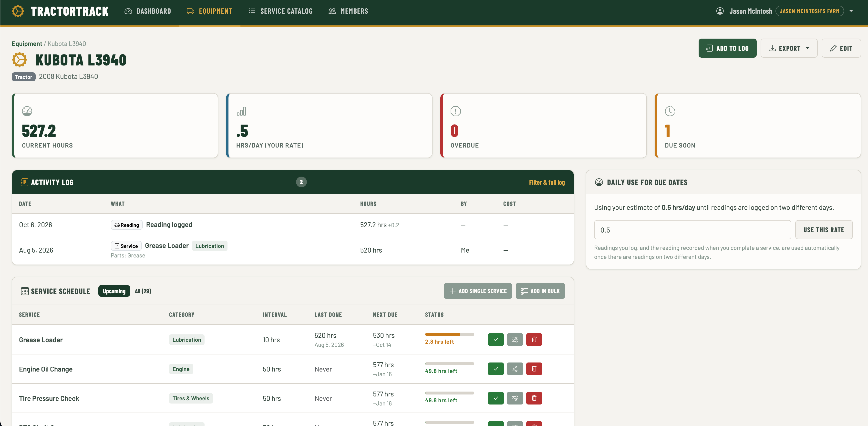868x426 pixels.
Task: Mark Grease Loader service as complete
Action: pyautogui.click(x=496, y=340)
